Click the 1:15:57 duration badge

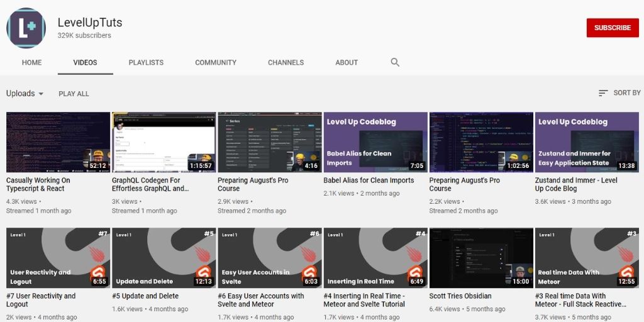pos(201,166)
